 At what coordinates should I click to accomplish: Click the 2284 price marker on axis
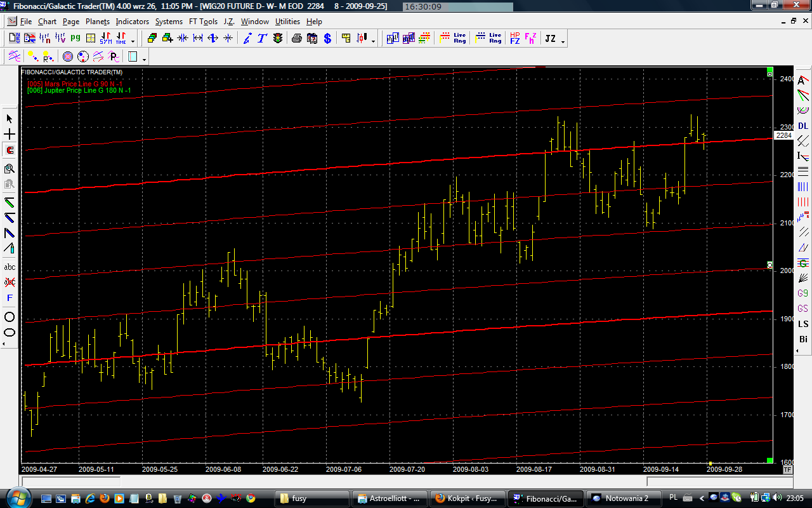point(783,135)
